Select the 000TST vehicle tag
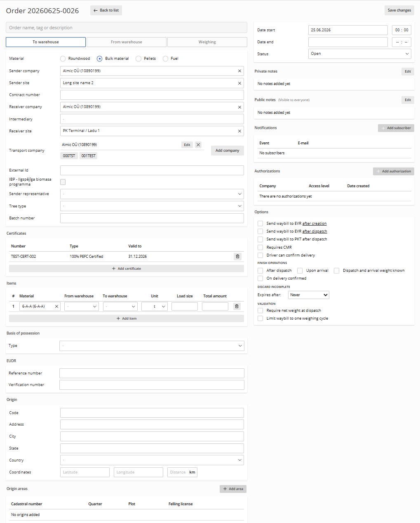Image resolution: width=420 pixels, height=523 pixels. [69, 156]
